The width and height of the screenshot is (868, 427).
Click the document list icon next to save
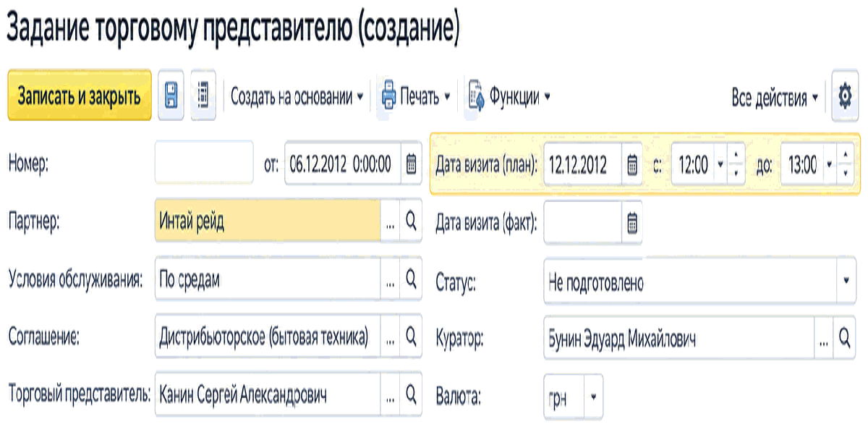(x=203, y=96)
